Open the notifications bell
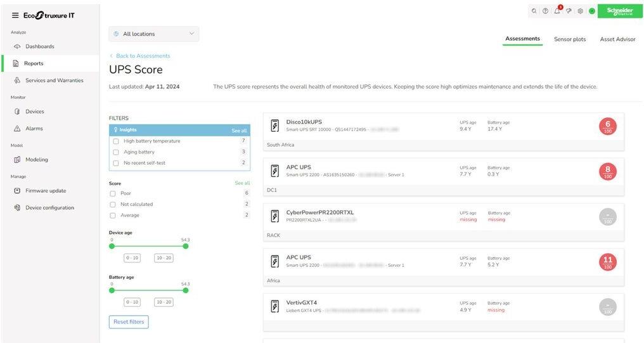 point(557,11)
